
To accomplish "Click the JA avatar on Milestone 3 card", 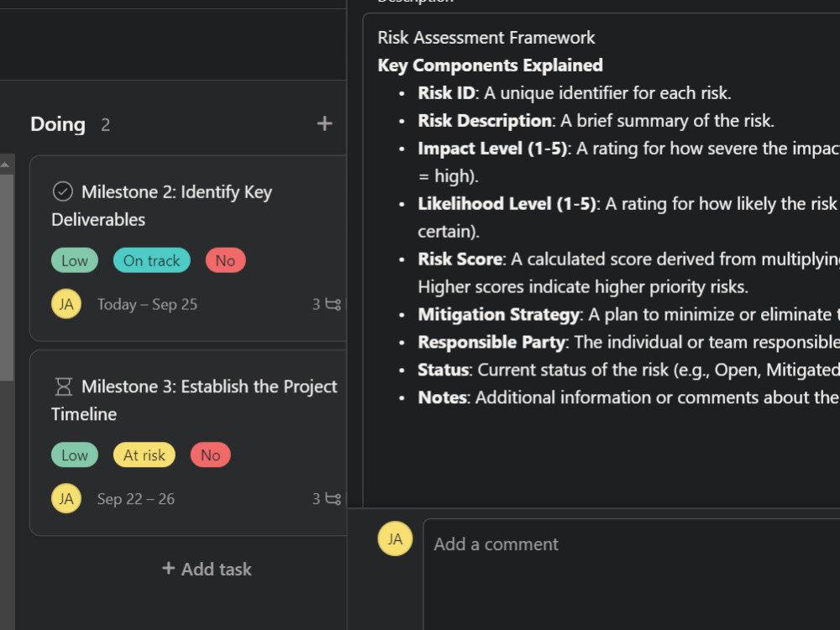I will coord(66,498).
